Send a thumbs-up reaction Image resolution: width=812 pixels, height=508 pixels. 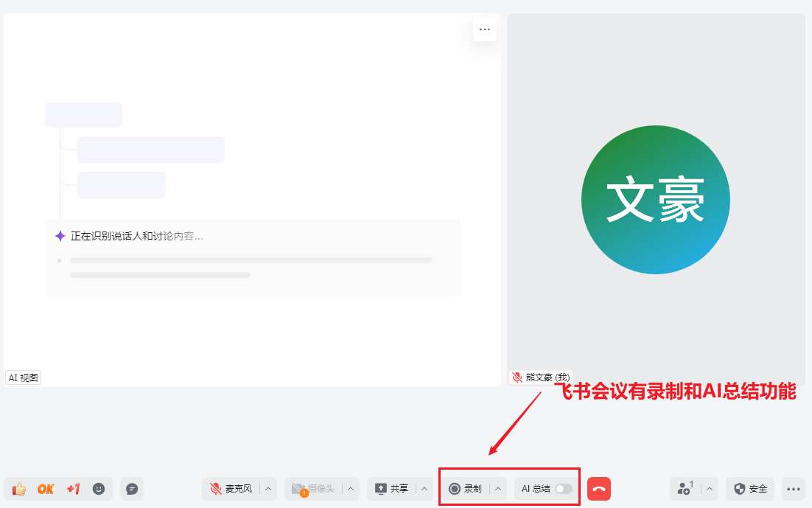pyautogui.click(x=19, y=489)
